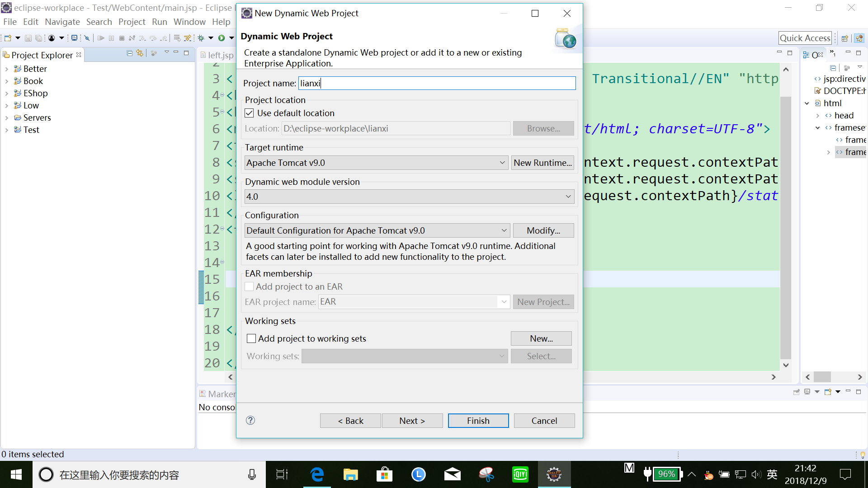Click the green bug Debug icon

(201, 38)
